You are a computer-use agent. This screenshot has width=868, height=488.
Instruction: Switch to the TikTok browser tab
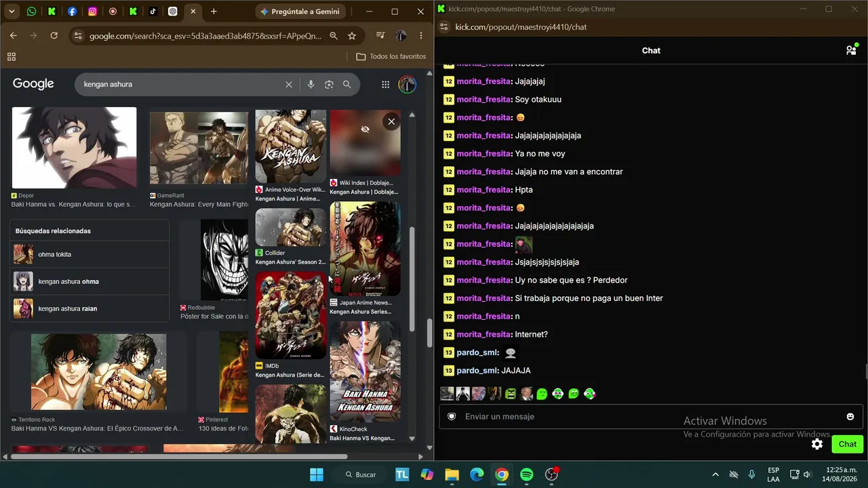coord(153,12)
